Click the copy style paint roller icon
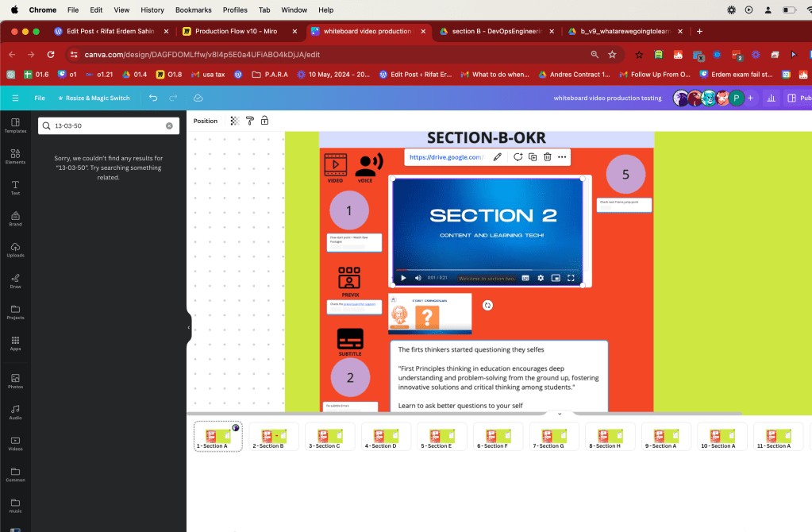 click(x=249, y=121)
